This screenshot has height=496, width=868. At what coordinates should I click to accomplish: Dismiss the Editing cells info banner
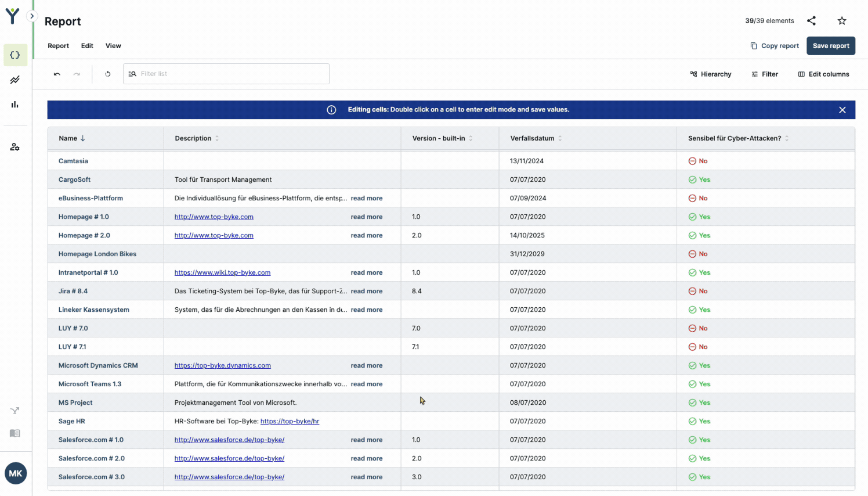click(x=842, y=110)
